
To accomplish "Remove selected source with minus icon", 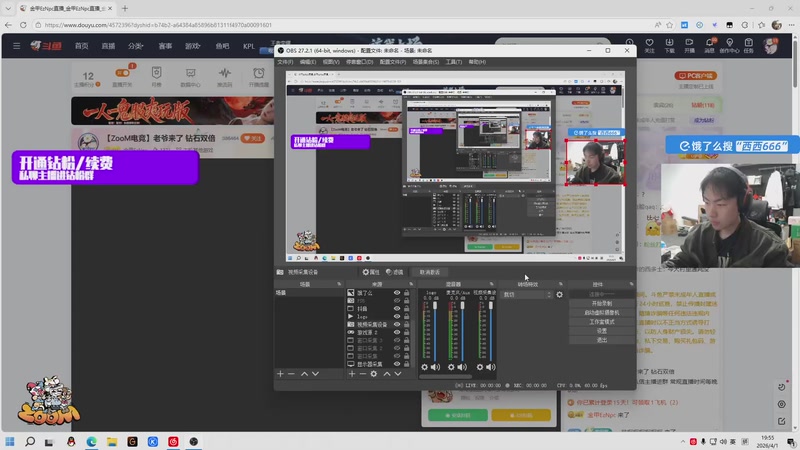I will click(363, 374).
